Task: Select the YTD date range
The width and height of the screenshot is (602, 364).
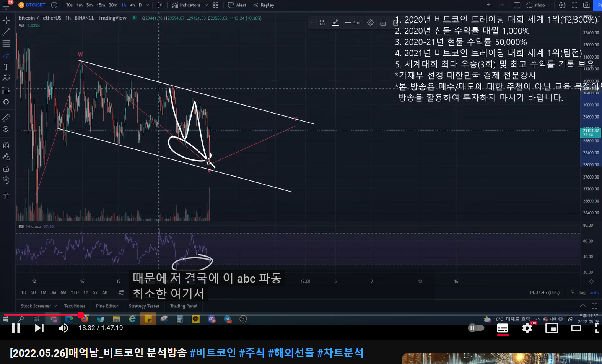Action: click(75, 292)
